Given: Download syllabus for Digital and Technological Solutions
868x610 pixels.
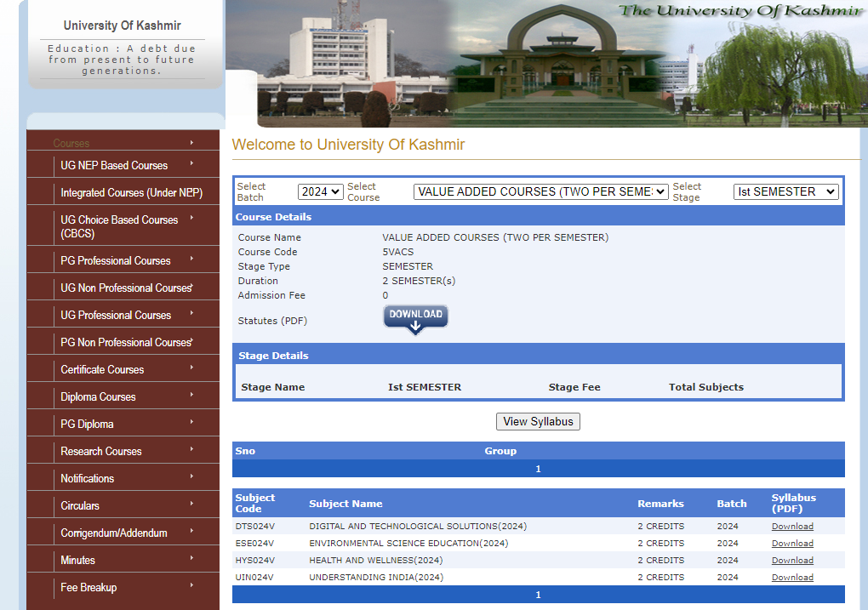Looking at the screenshot, I should 792,527.
